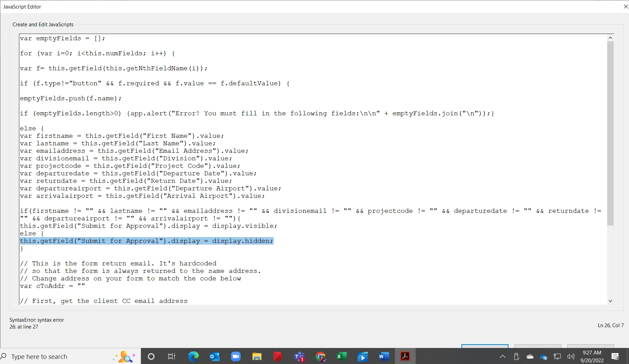Switch to Adobe Acrobat on taskbar
The width and height of the screenshot is (629, 364).
pos(405,356)
